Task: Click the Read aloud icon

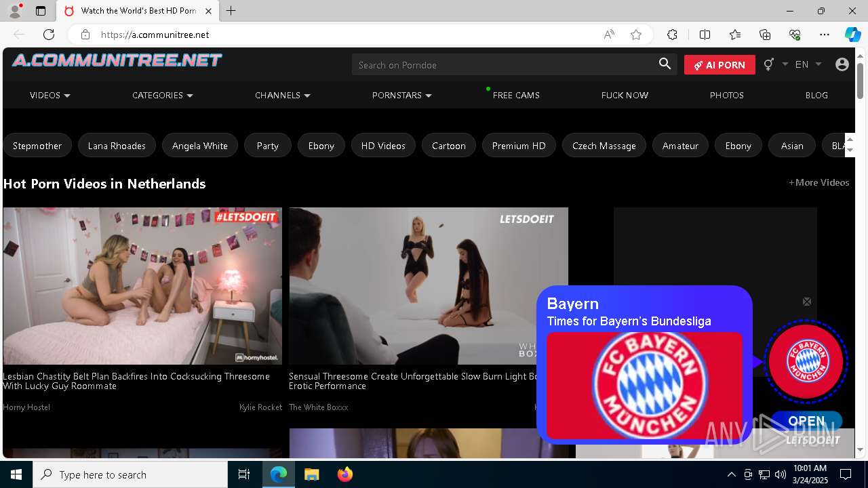Action: [609, 35]
